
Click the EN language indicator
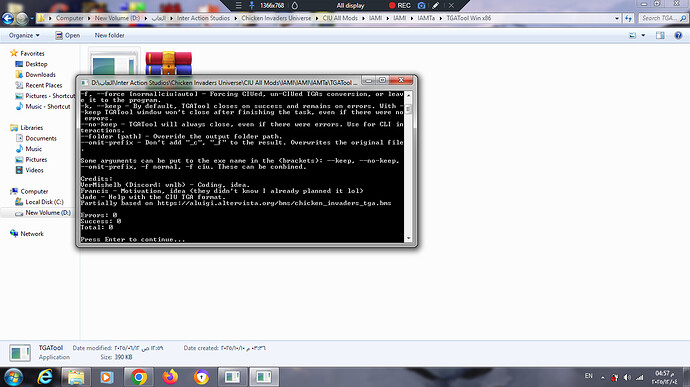(589, 376)
